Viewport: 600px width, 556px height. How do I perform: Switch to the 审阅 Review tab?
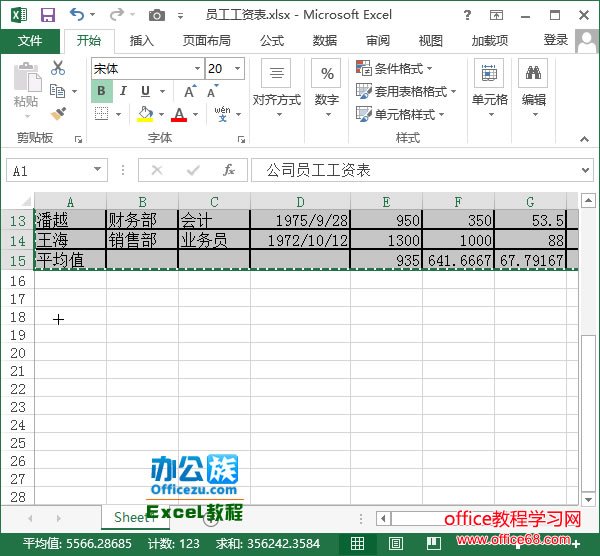[377, 41]
